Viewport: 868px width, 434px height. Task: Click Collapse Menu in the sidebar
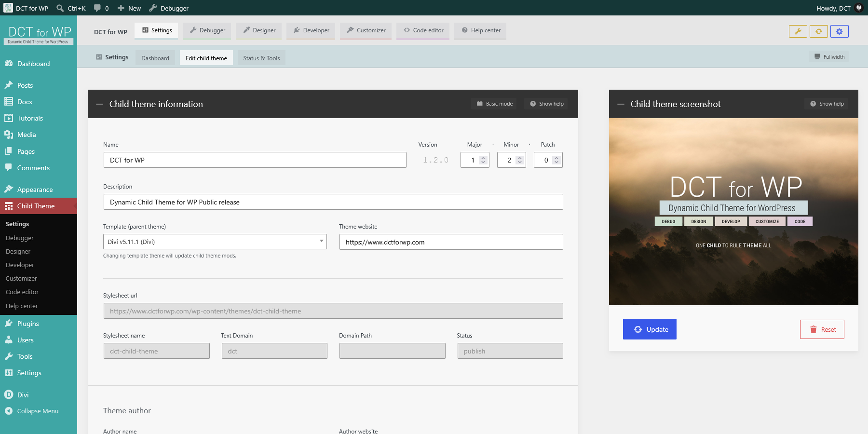(39, 411)
